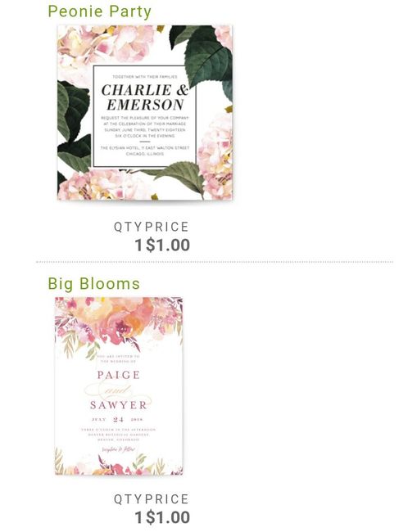
Task: Click the Elysian Hotel address line on card
Action: (145, 148)
